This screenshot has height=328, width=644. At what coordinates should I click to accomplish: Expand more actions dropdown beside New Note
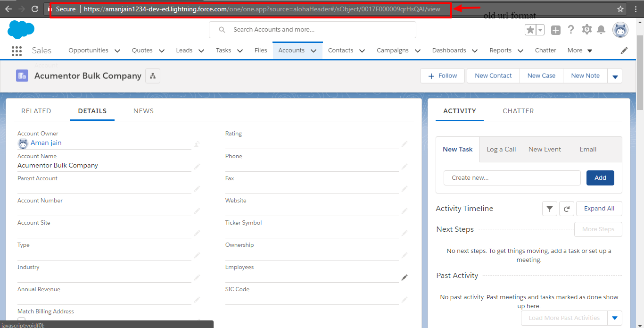[x=615, y=76]
